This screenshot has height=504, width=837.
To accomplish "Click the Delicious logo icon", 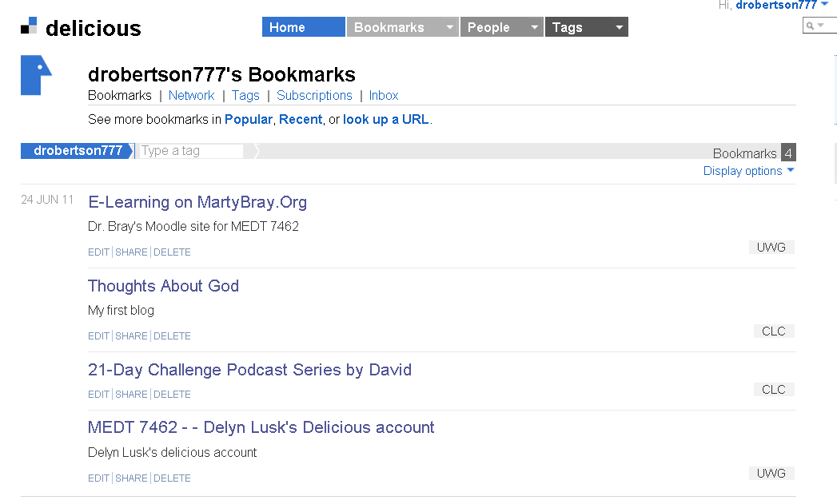I will pos(29,26).
